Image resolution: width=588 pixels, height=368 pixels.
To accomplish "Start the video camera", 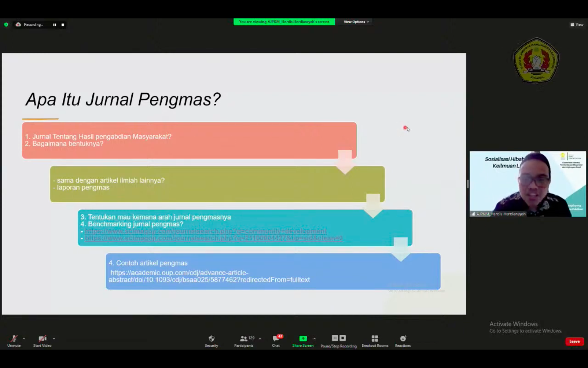I will 42,341.
